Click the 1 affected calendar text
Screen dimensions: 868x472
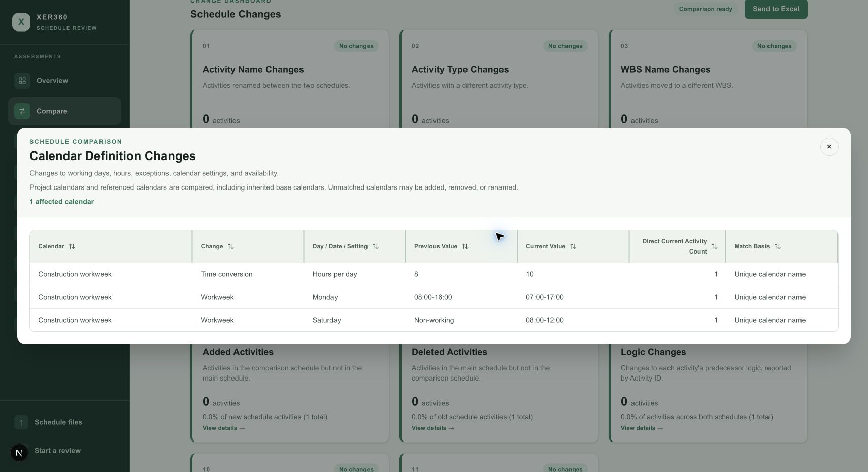[61, 202]
